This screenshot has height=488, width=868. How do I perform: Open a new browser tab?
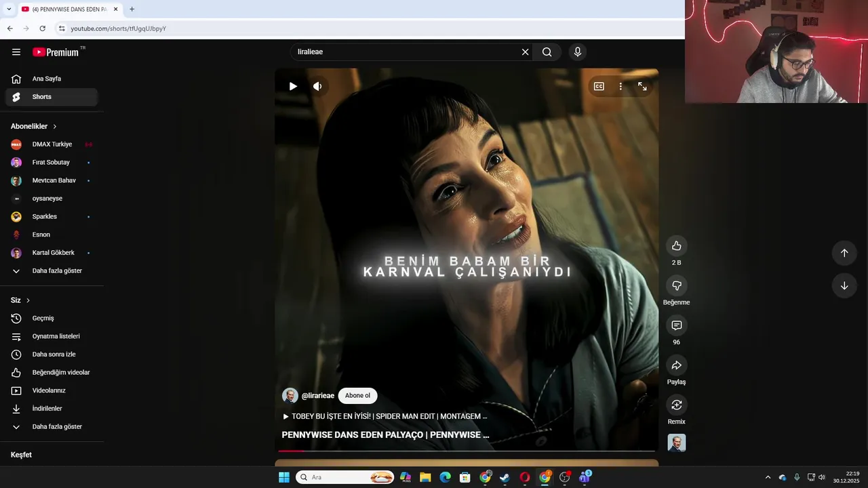point(132,9)
